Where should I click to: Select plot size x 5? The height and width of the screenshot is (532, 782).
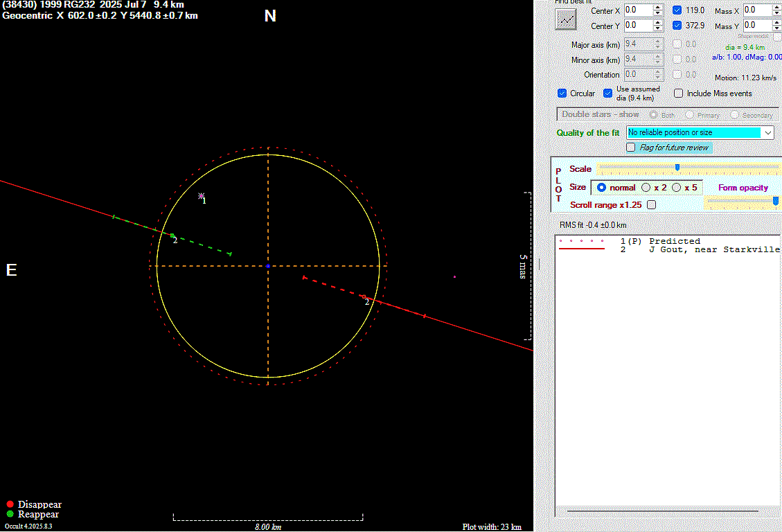tap(677, 188)
